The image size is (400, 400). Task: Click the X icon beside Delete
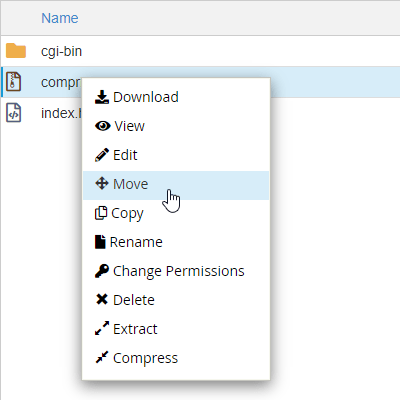pos(102,299)
